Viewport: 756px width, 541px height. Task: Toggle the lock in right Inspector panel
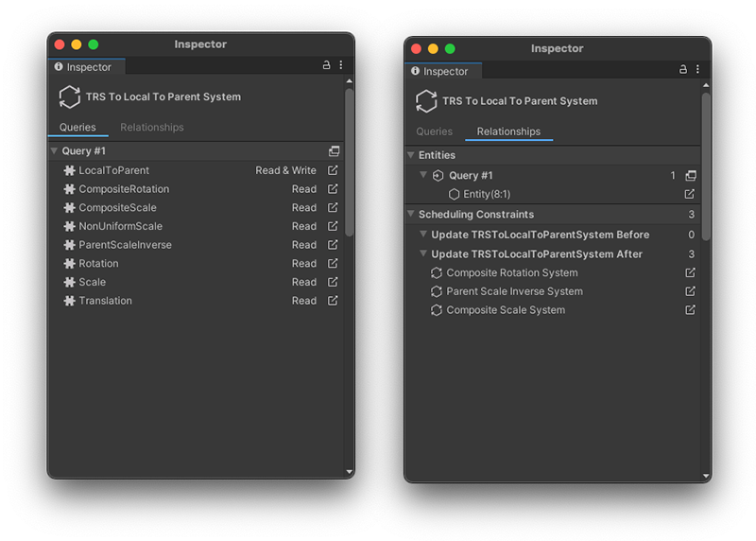(683, 70)
